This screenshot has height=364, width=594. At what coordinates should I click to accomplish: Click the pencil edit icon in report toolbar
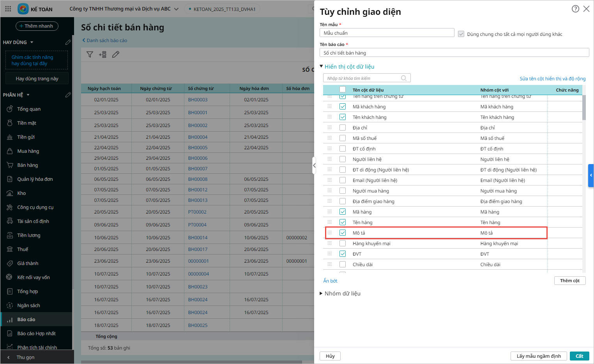click(x=116, y=55)
